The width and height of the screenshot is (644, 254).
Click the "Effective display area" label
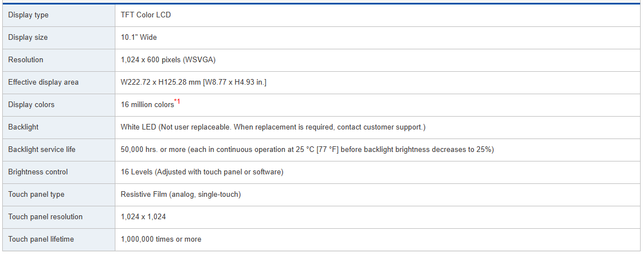coord(44,82)
